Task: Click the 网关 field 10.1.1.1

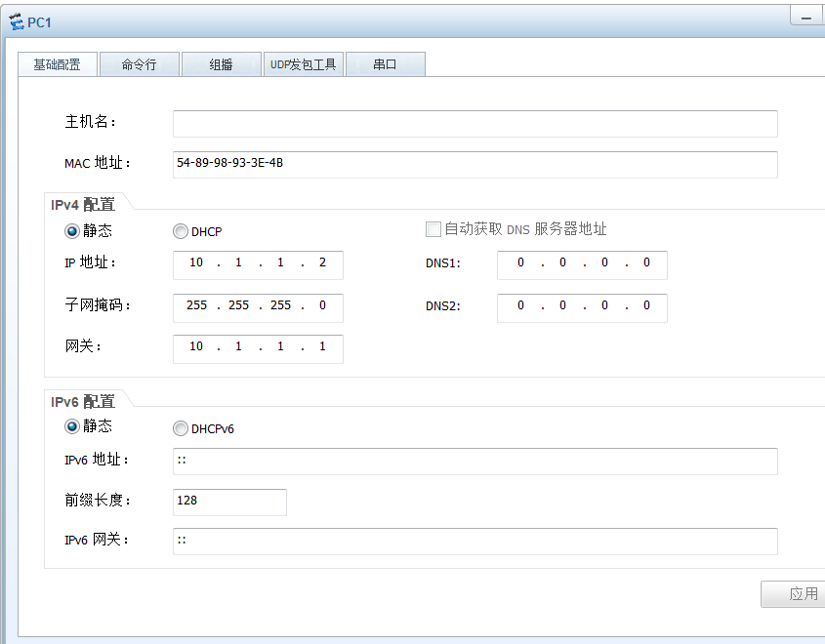Action: coord(258,349)
